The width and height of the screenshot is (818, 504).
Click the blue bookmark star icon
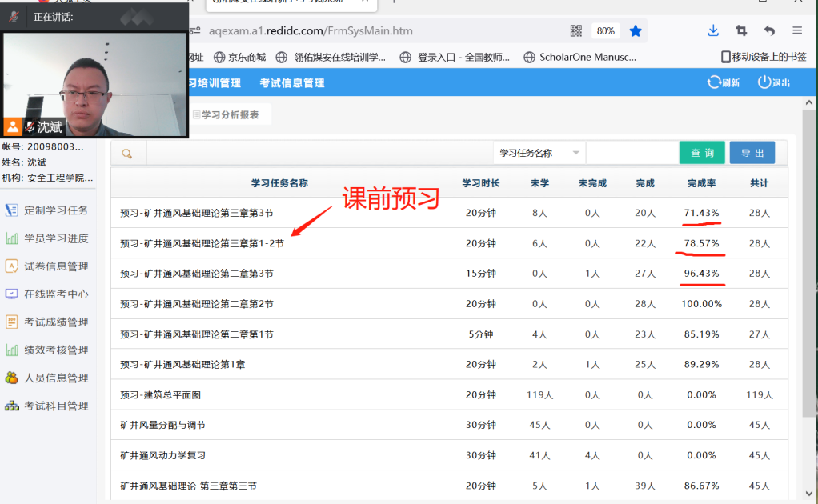[x=636, y=31]
